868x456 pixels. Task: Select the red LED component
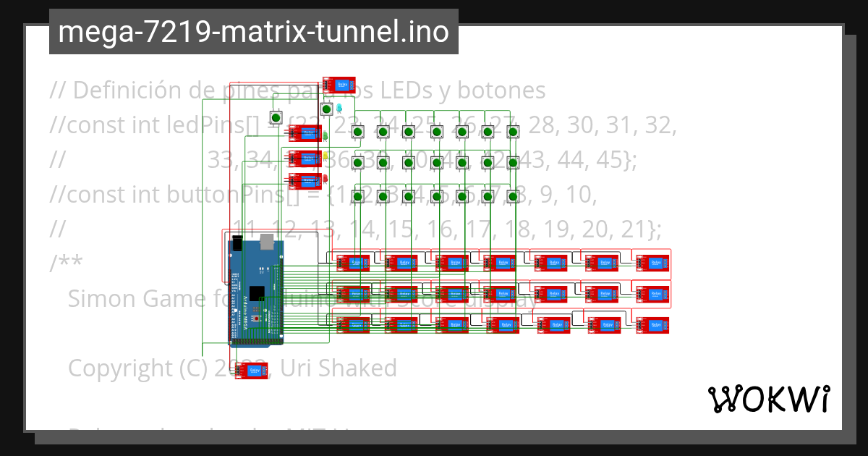325,178
